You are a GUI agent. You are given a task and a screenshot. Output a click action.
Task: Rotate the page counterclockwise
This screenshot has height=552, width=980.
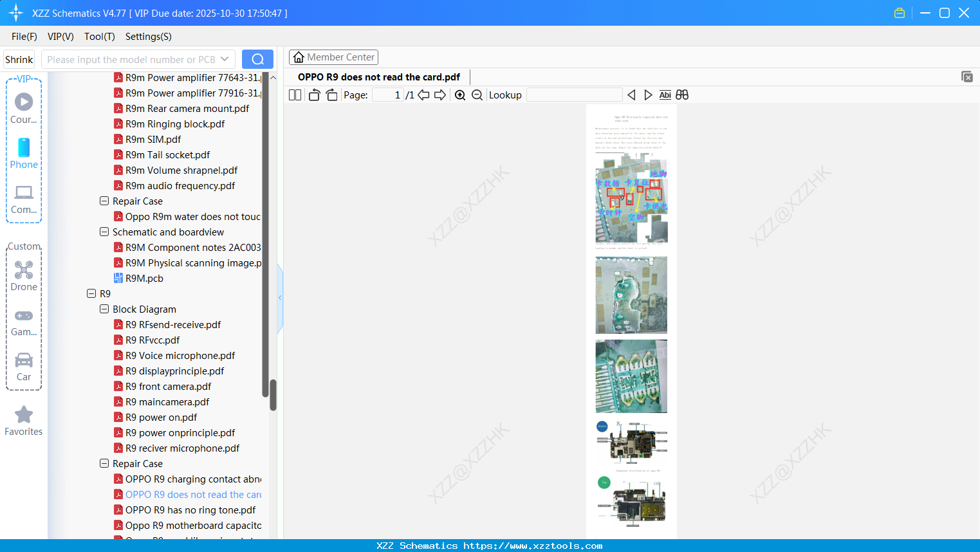pos(314,95)
